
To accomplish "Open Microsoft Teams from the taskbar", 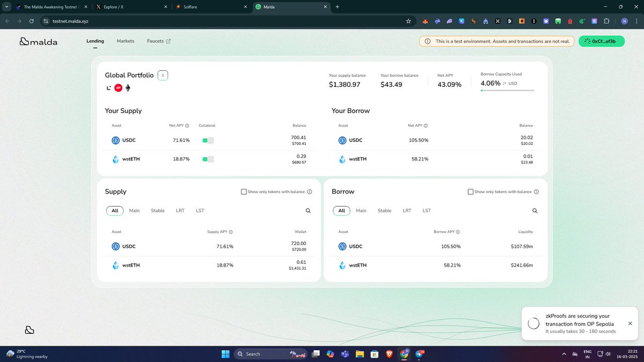I will click(345, 353).
